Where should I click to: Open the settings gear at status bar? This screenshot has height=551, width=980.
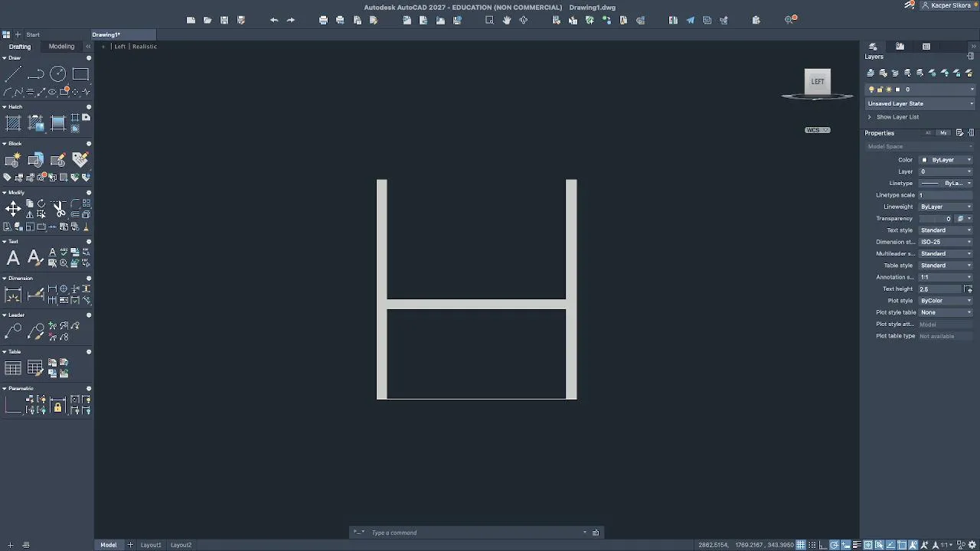[972, 545]
